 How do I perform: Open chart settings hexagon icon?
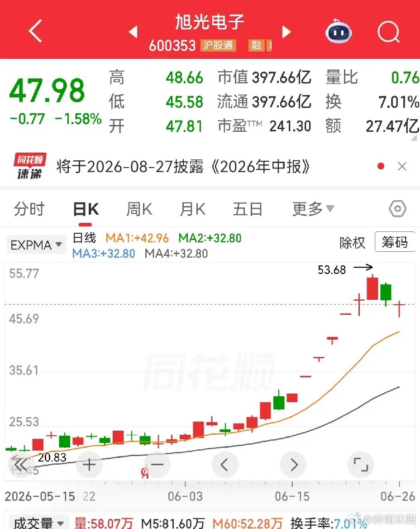pos(398,209)
